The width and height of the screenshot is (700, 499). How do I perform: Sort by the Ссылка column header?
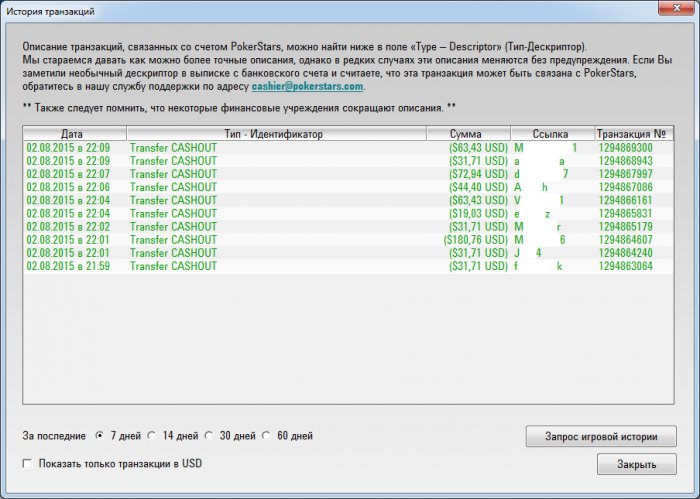pyautogui.click(x=553, y=134)
